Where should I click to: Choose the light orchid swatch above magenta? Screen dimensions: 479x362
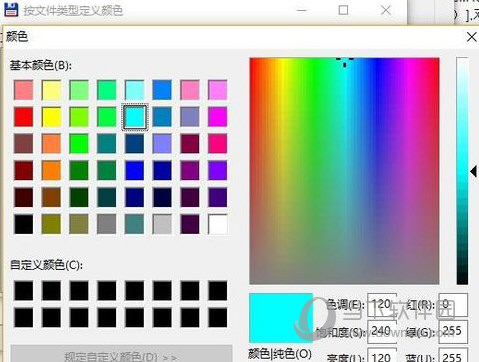tap(218, 90)
